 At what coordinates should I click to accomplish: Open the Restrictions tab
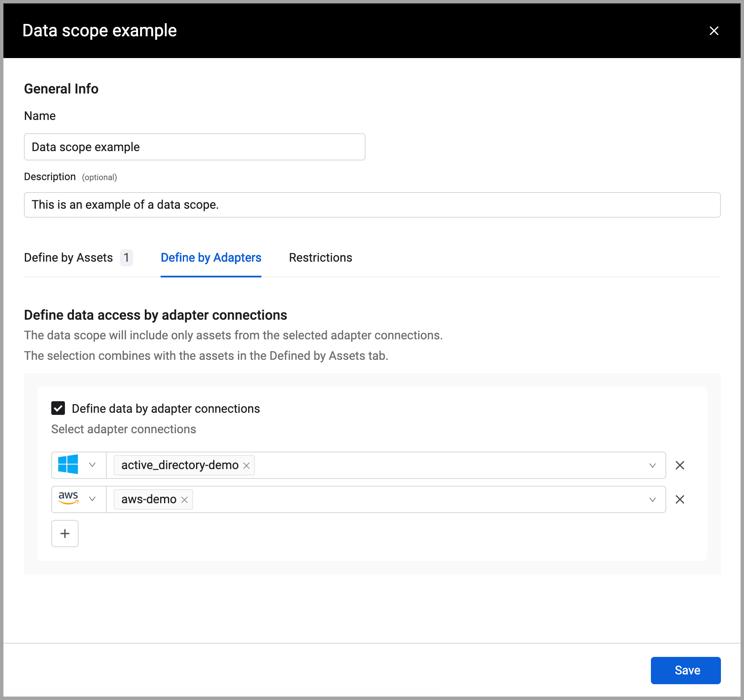click(320, 258)
